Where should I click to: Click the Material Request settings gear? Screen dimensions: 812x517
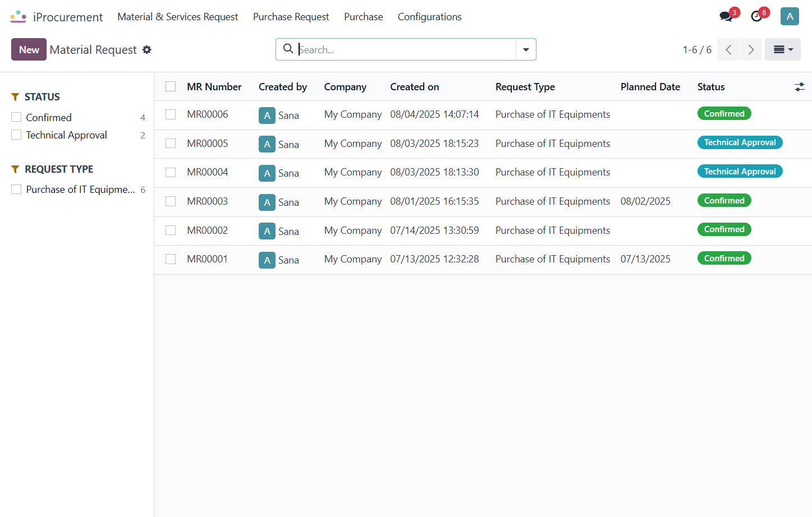click(x=147, y=49)
